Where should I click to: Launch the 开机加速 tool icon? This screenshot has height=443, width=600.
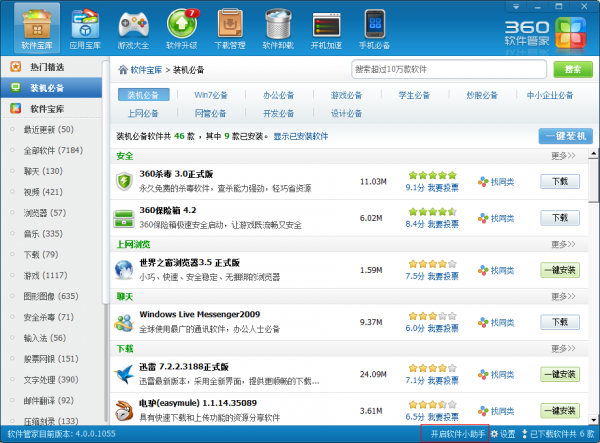(327, 28)
